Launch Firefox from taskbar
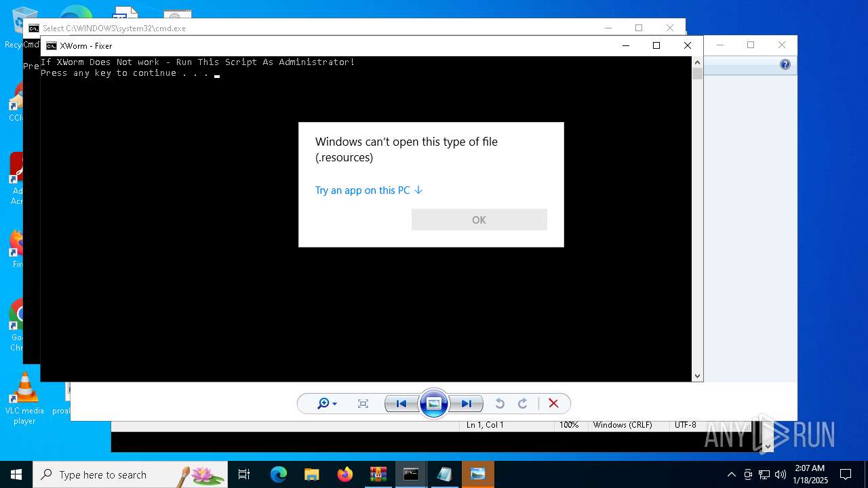Screen dimensions: 868x488 345,474
